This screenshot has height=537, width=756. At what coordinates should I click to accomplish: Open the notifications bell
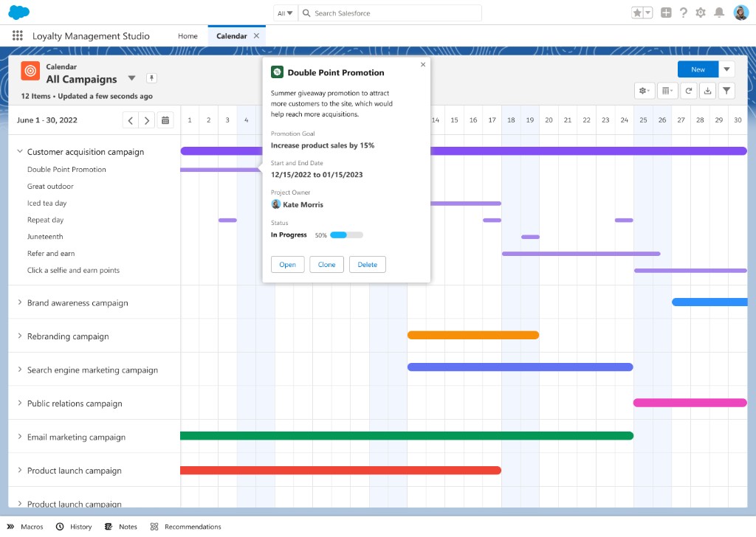point(719,13)
